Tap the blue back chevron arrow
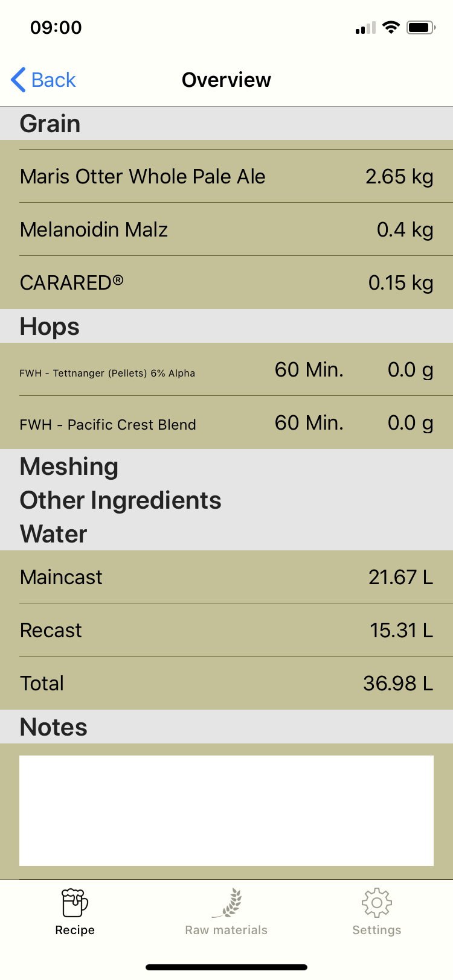Image resolution: width=453 pixels, height=980 pixels. coord(19,80)
